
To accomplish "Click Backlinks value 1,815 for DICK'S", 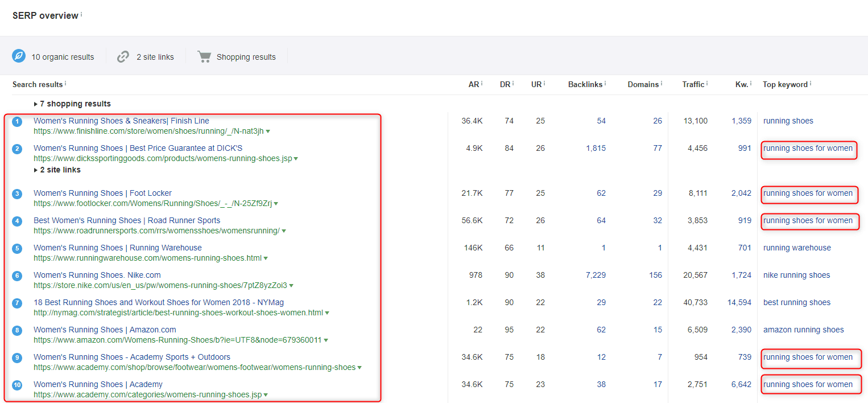I will click(596, 148).
